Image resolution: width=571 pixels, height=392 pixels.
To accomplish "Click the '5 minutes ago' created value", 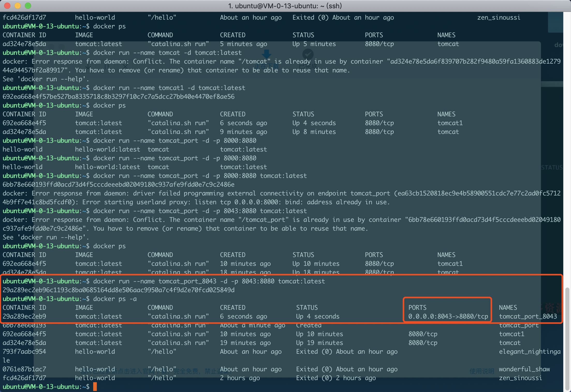I will click(244, 44).
